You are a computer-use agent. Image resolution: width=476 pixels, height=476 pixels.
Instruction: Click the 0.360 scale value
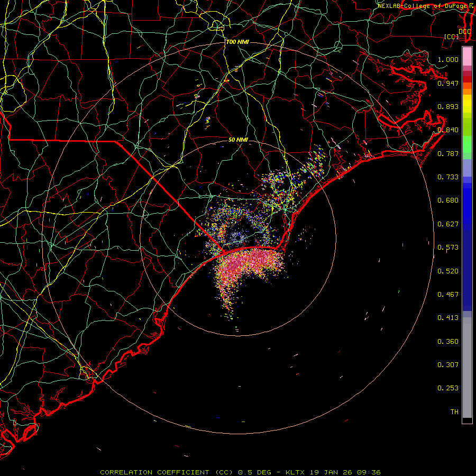click(448, 342)
